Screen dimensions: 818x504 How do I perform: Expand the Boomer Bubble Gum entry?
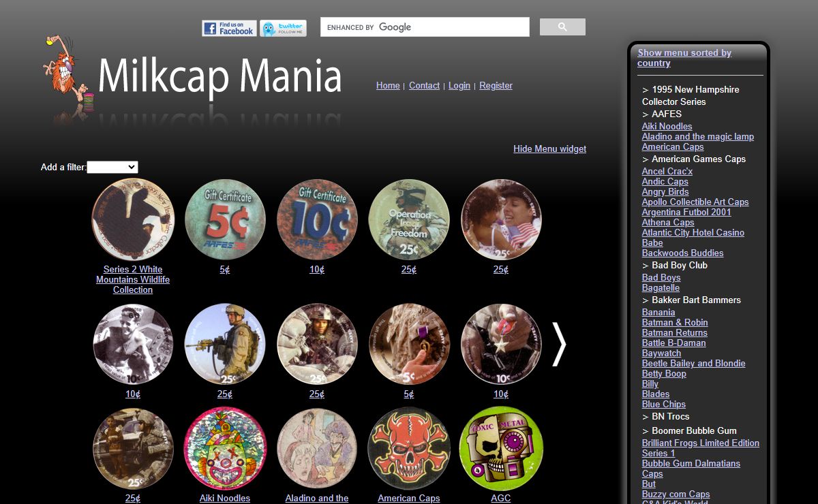coord(689,430)
